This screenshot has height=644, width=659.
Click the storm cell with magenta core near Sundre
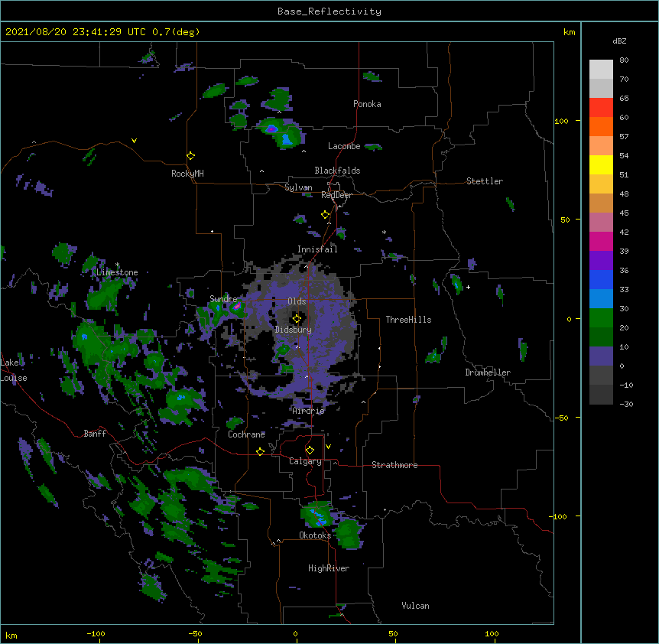237,307
